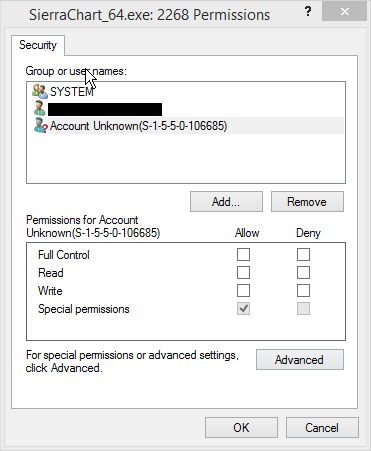Check Allow for Read

pyautogui.click(x=243, y=273)
